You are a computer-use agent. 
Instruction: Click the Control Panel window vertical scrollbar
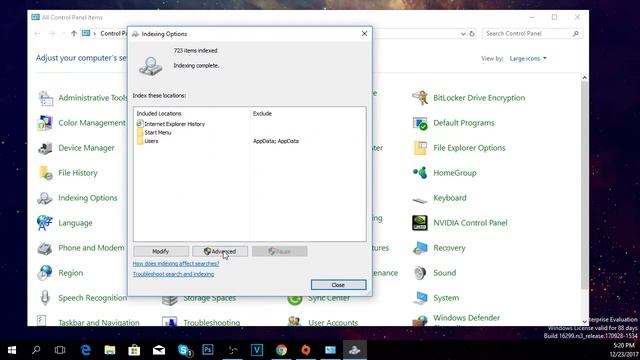tap(584, 184)
